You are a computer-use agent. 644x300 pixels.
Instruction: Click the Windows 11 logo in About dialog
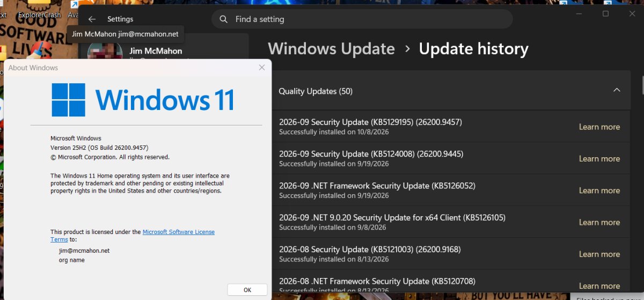[x=142, y=100]
